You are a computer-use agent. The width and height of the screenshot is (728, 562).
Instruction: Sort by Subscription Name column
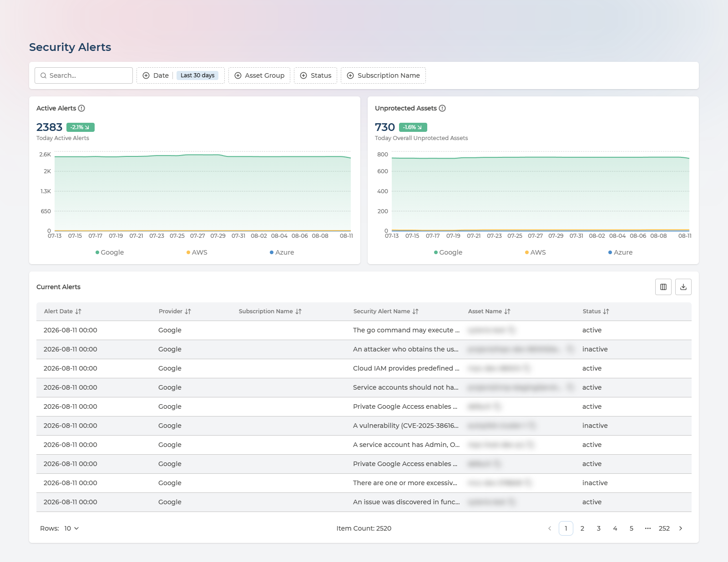tap(270, 311)
